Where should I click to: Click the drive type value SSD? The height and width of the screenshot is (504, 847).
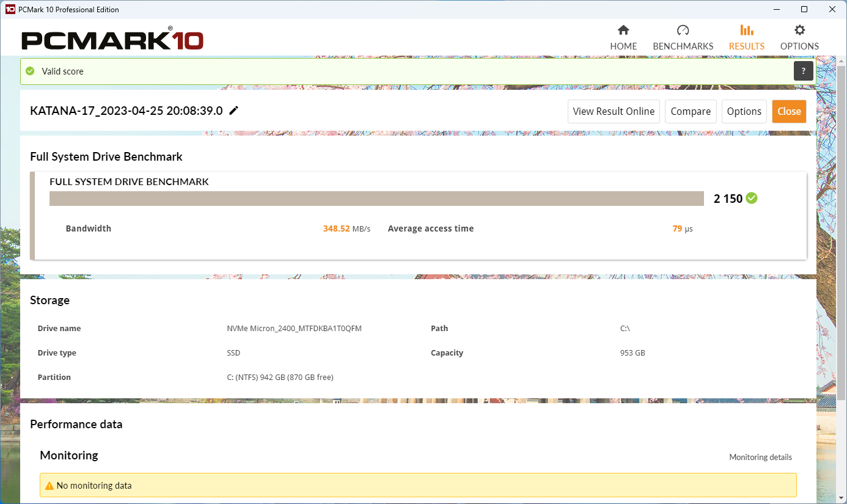point(233,353)
